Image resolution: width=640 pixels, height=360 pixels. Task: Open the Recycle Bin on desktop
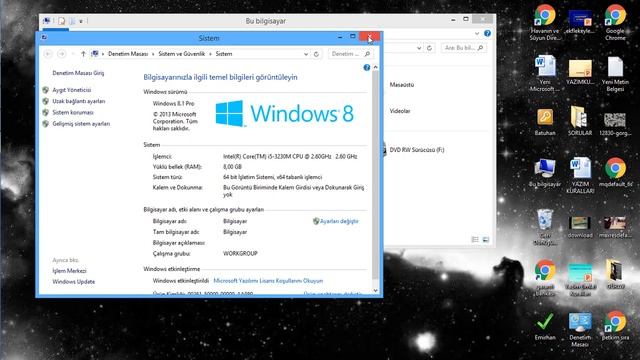(x=545, y=227)
